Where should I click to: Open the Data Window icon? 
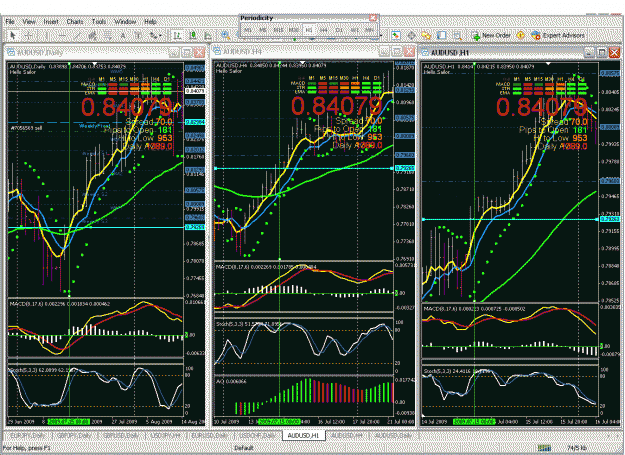(411, 36)
